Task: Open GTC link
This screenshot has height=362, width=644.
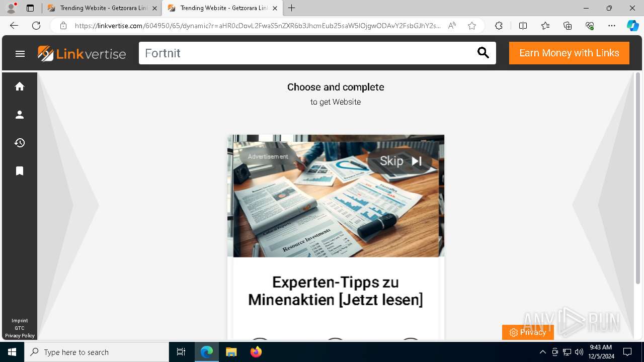Action: click(20, 328)
